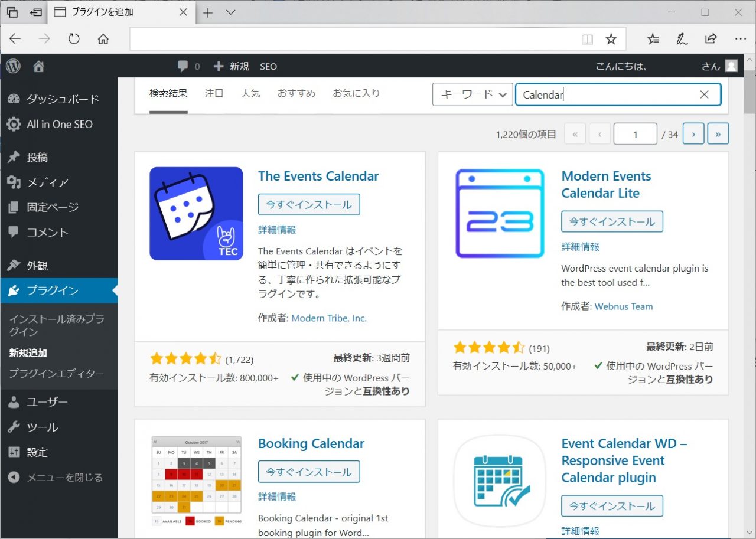Image resolution: width=756 pixels, height=539 pixels.
Task: Reload the page with refresh icon
Action: click(x=74, y=39)
